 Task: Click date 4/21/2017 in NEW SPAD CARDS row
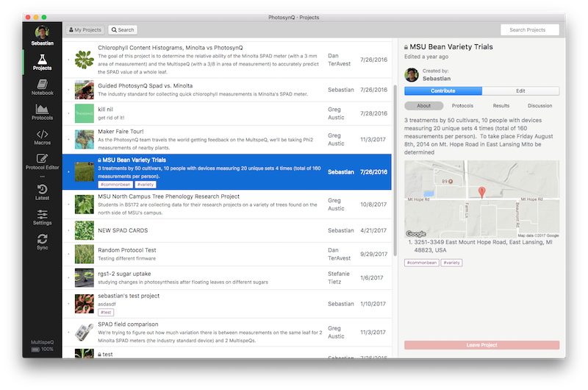tap(373, 230)
